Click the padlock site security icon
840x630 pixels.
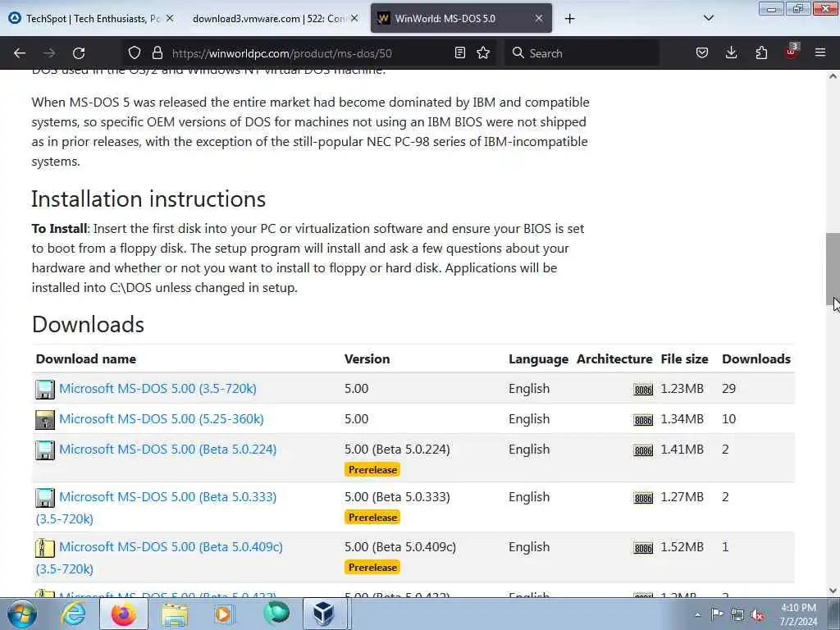click(157, 53)
